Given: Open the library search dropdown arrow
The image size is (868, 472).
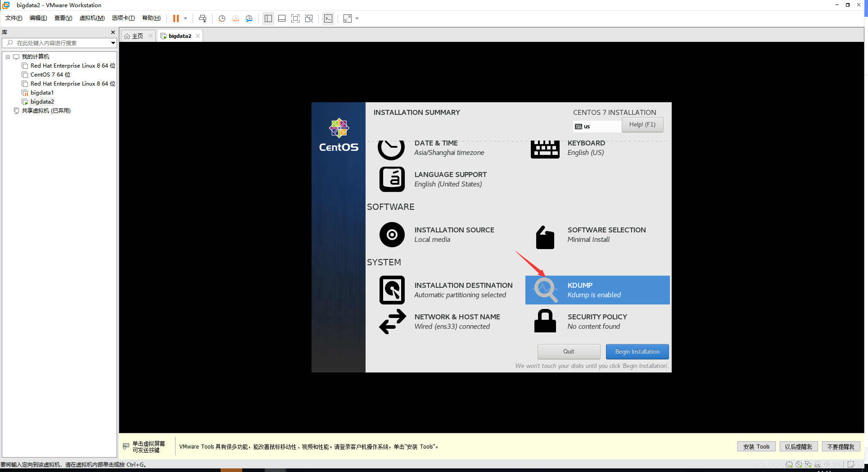Looking at the screenshot, I should [x=113, y=43].
